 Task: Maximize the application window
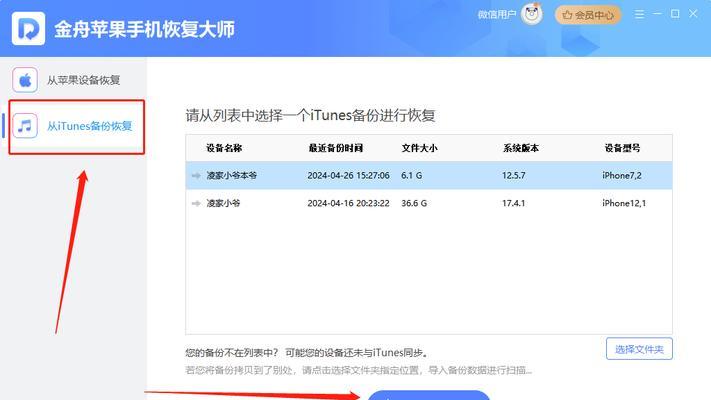click(x=675, y=14)
